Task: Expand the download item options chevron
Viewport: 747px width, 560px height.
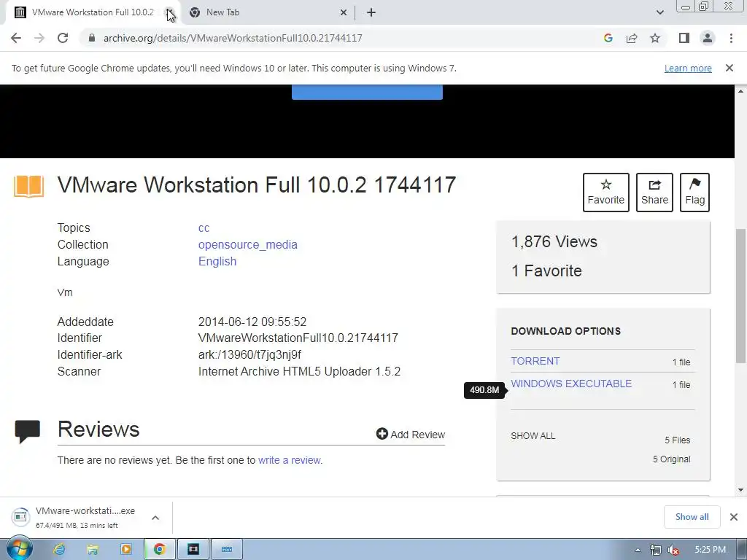Action: click(155, 518)
